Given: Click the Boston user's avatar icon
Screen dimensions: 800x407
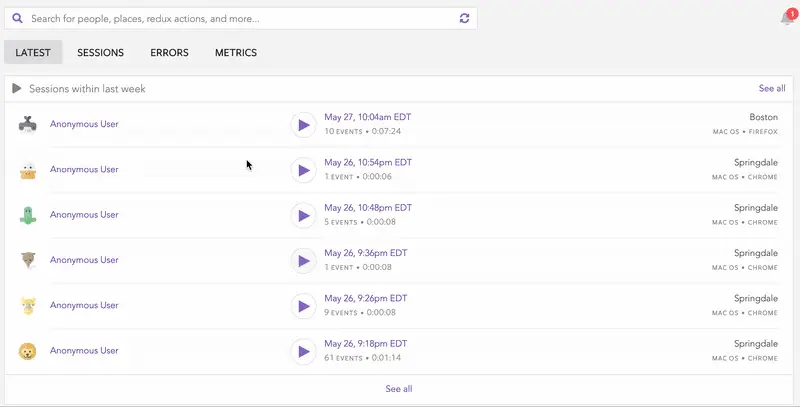Looking at the screenshot, I should click(x=28, y=124).
